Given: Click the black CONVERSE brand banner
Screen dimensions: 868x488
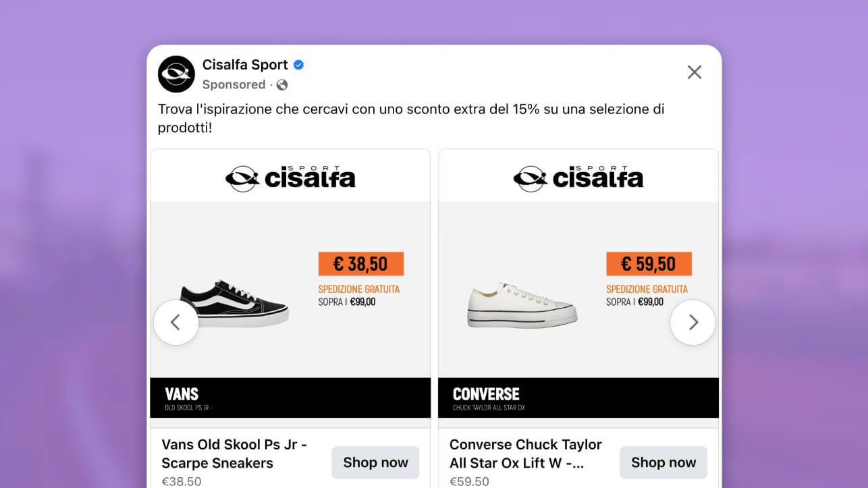Looking at the screenshot, I should tap(578, 398).
